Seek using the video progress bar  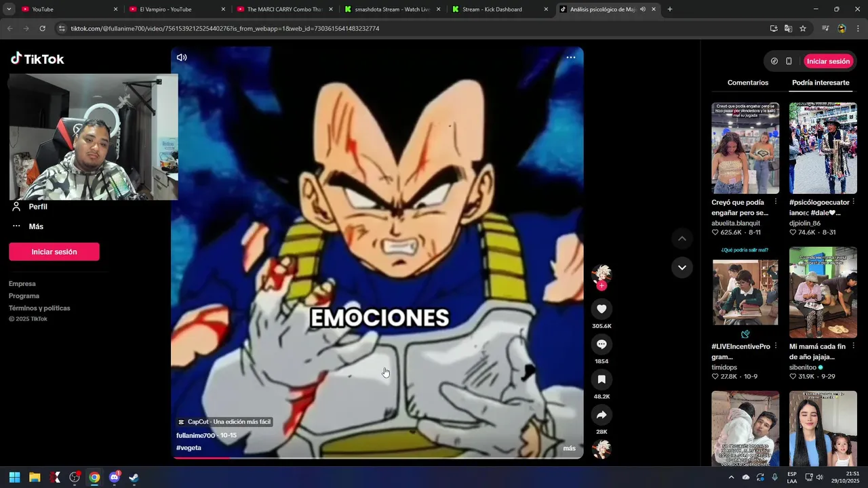tap(377, 457)
